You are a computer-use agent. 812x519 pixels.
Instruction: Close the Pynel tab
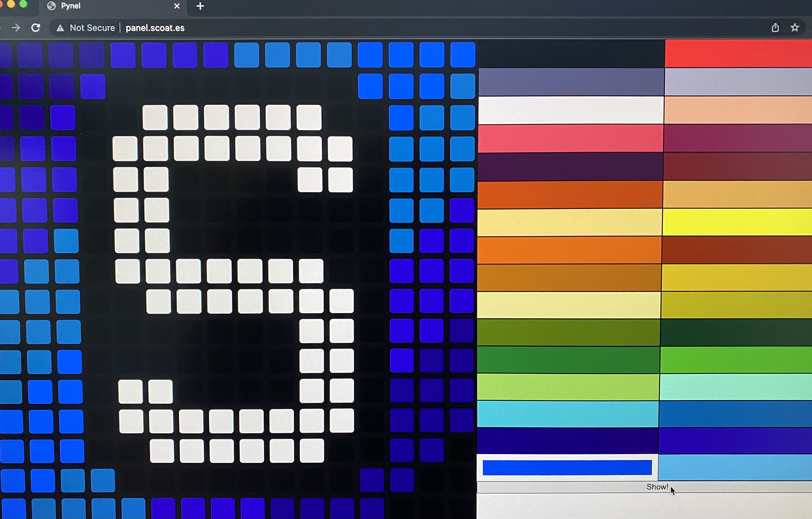pyautogui.click(x=177, y=6)
